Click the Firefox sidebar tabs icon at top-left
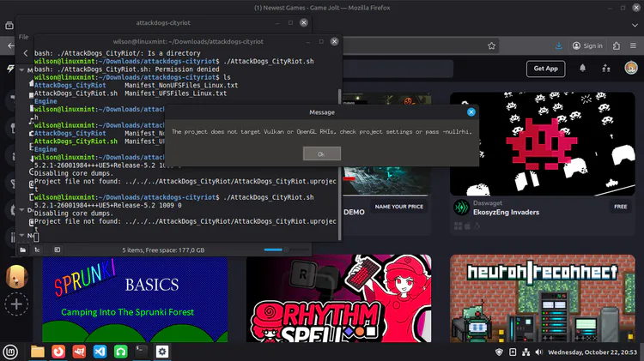The image size is (644, 361). click(x=9, y=26)
